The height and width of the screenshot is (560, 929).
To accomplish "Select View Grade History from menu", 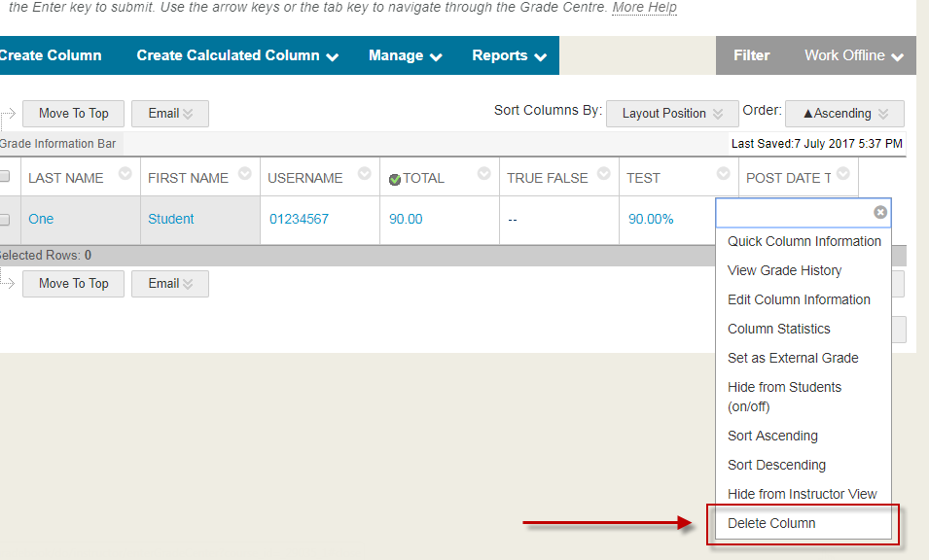I will pos(784,270).
